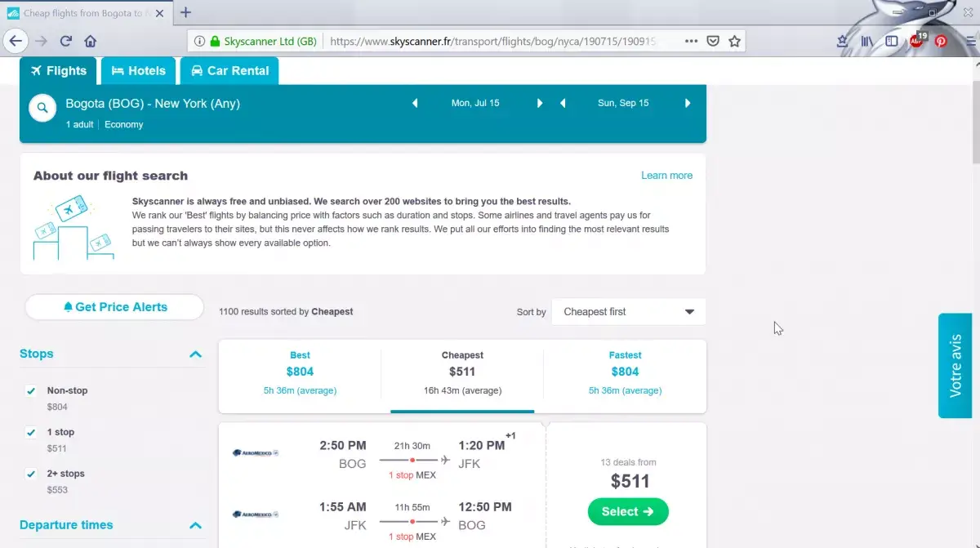
Task: Click the Sun, Sep 15 return date
Action: tap(623, 104)
